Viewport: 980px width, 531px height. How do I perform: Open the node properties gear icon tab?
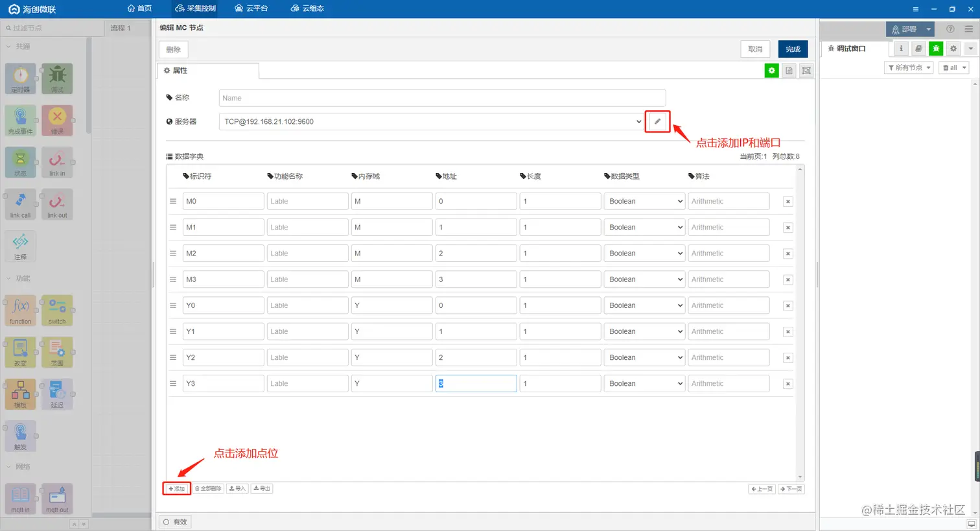771,71
